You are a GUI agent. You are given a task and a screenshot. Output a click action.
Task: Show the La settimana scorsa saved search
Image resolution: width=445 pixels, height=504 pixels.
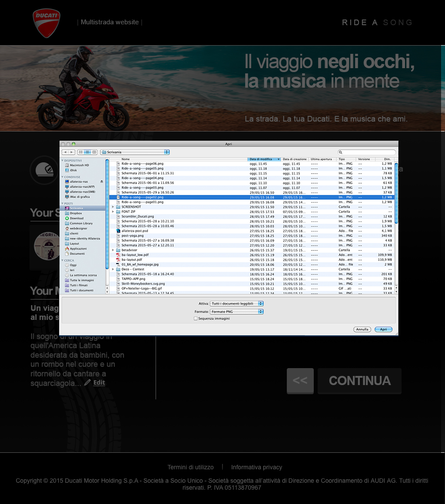pyautogui.click(x=83, y=275)
